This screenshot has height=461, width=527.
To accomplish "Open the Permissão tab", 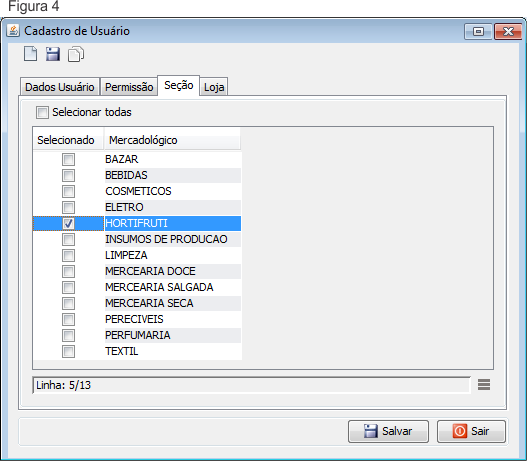I will coord(129,87).
